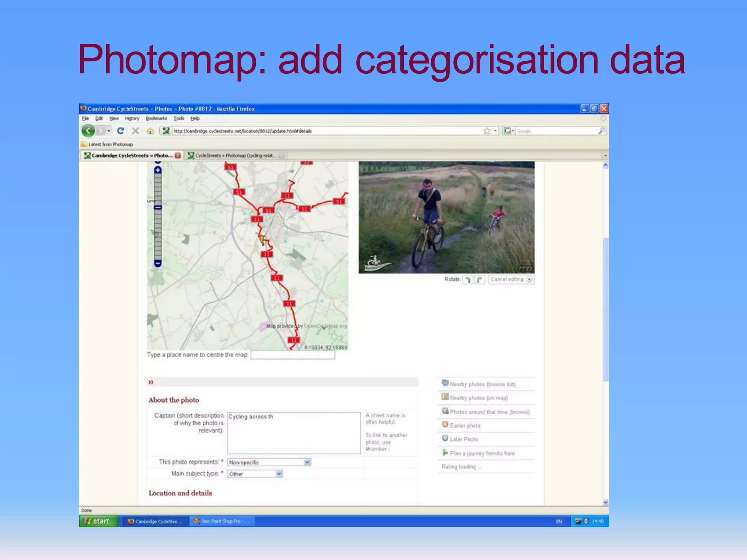The image size is (747, 560).
Task: Click the map zoom slider handle
Action: (158, 207)
